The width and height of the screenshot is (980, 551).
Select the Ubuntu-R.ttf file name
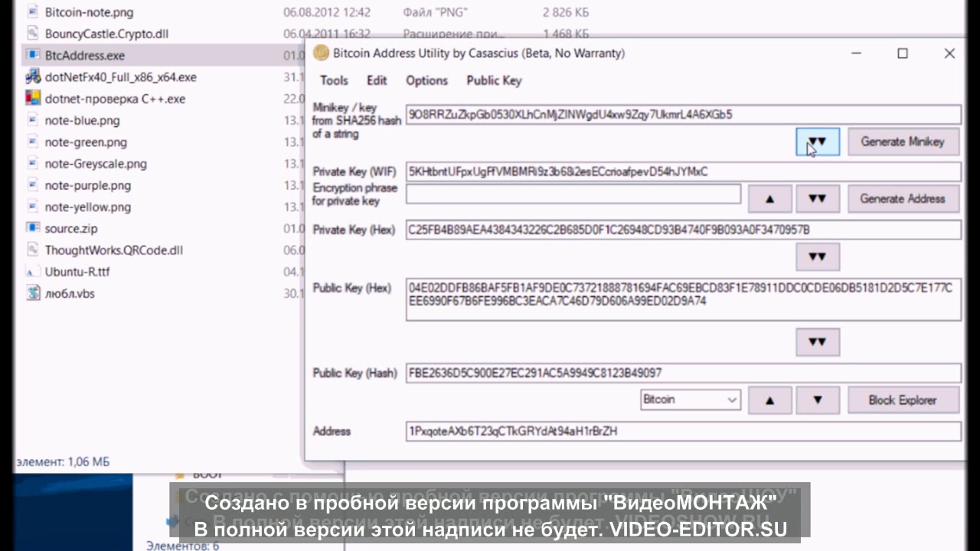[77, 272]
